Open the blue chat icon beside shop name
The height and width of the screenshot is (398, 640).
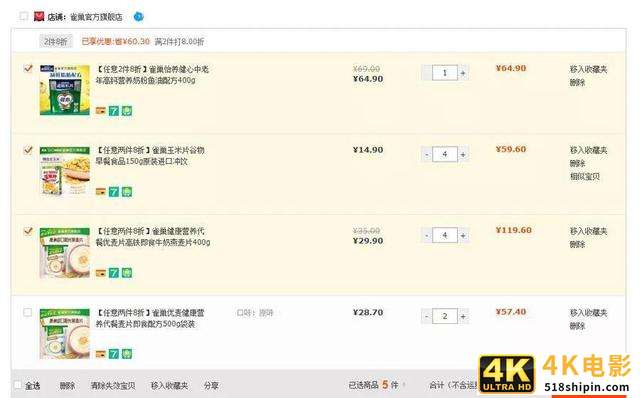139,17
